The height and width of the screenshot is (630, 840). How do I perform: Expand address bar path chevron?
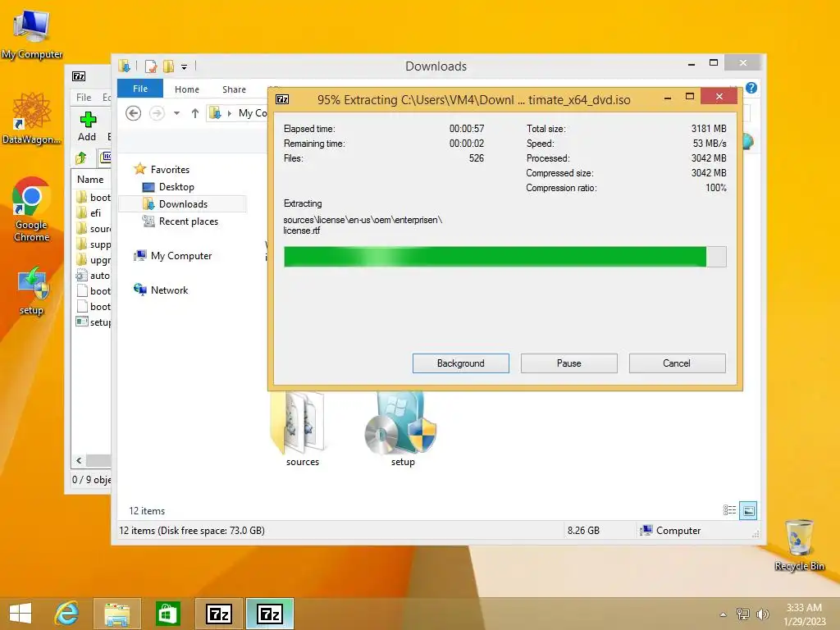230,113
